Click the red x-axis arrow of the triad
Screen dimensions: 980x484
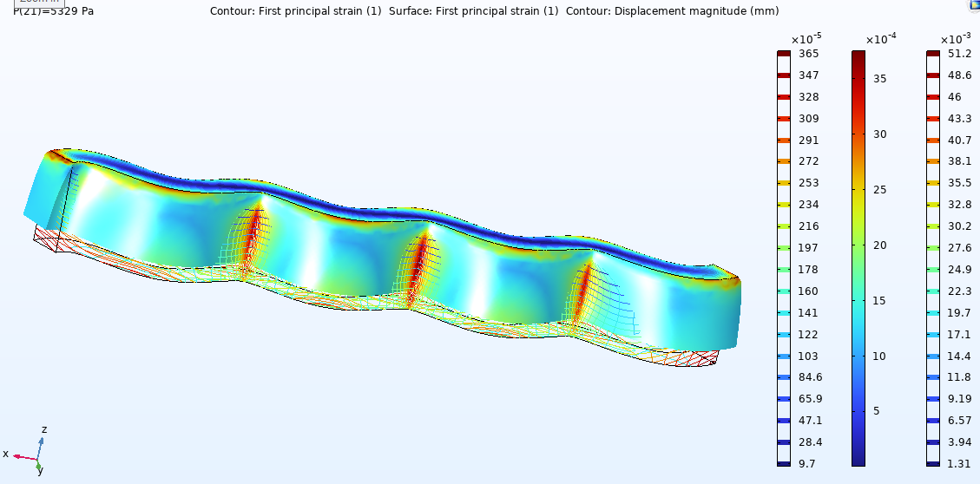pyautogui.click(x=19, y=455)
